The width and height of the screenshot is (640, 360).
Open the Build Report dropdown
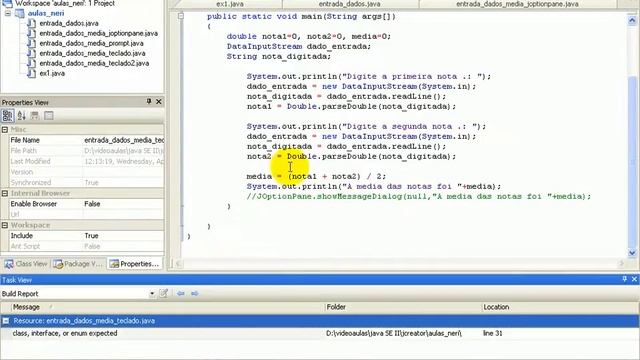point(152,293)
